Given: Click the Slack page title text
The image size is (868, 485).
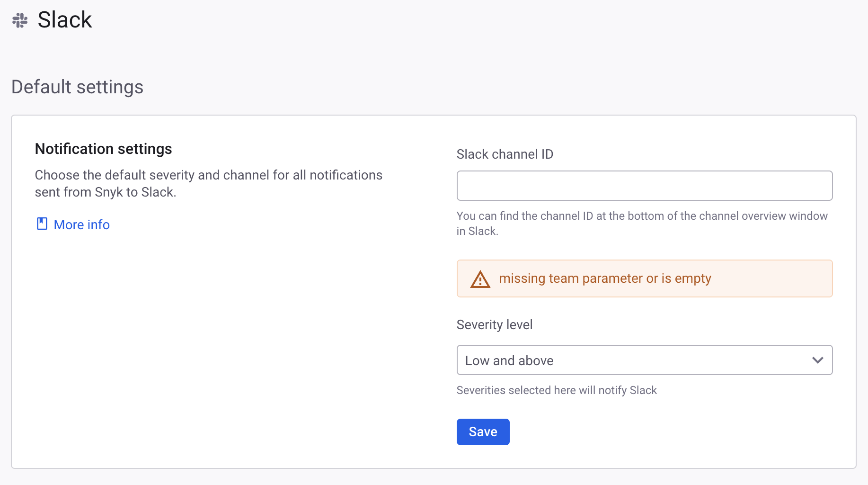Looking at the screenshot, I should [64, 19].
